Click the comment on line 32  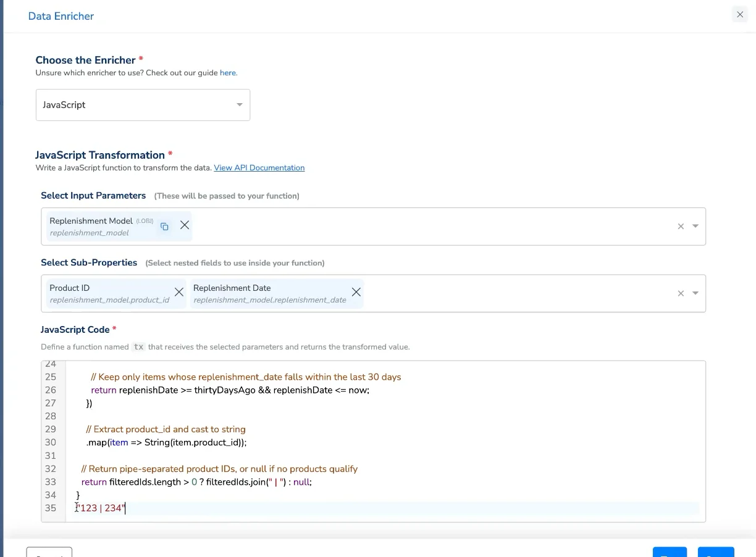pos(219,469)
